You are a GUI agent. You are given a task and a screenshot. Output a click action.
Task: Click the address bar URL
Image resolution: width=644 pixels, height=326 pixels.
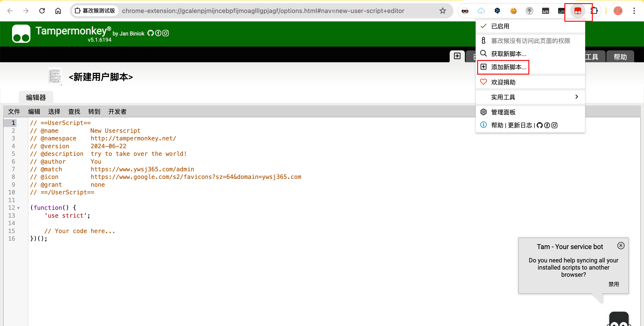(263, 11)
